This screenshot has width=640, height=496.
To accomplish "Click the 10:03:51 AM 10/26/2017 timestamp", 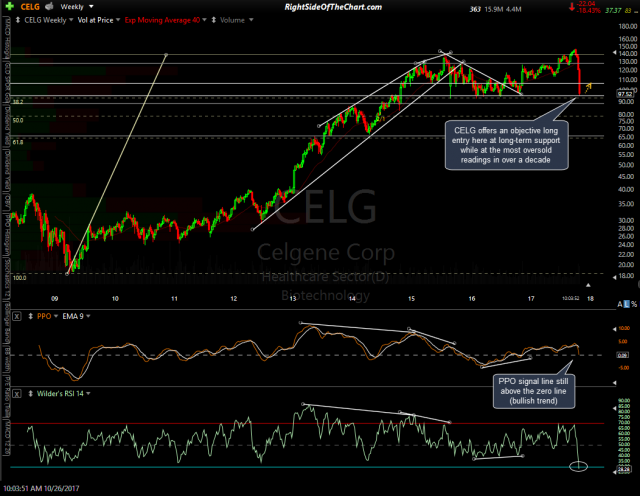I will point(41,488).
